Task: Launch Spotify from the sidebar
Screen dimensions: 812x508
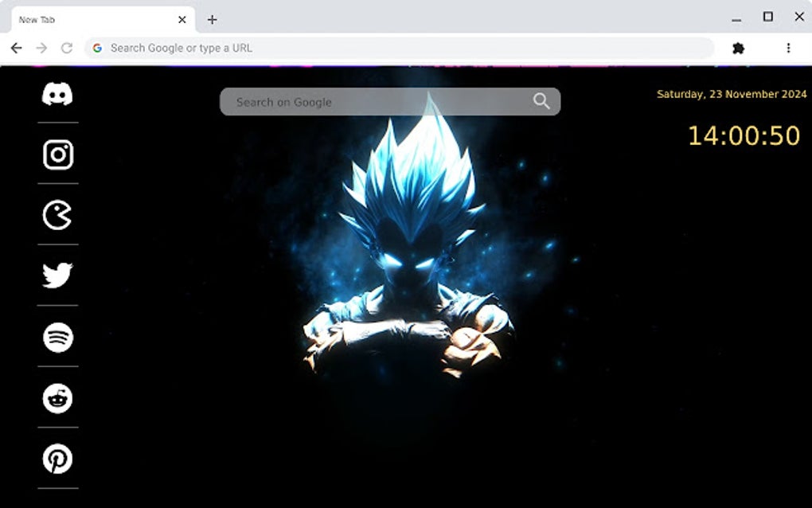Action: [x=57, y=338]
